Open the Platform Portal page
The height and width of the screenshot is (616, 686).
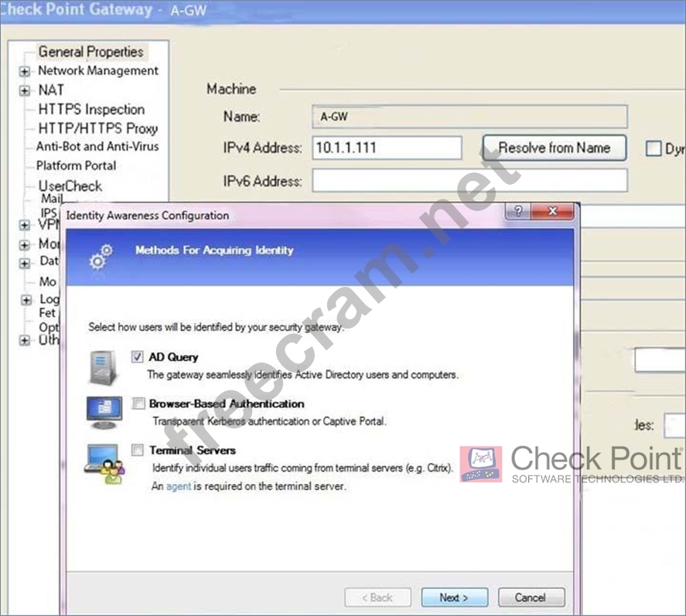76,165
